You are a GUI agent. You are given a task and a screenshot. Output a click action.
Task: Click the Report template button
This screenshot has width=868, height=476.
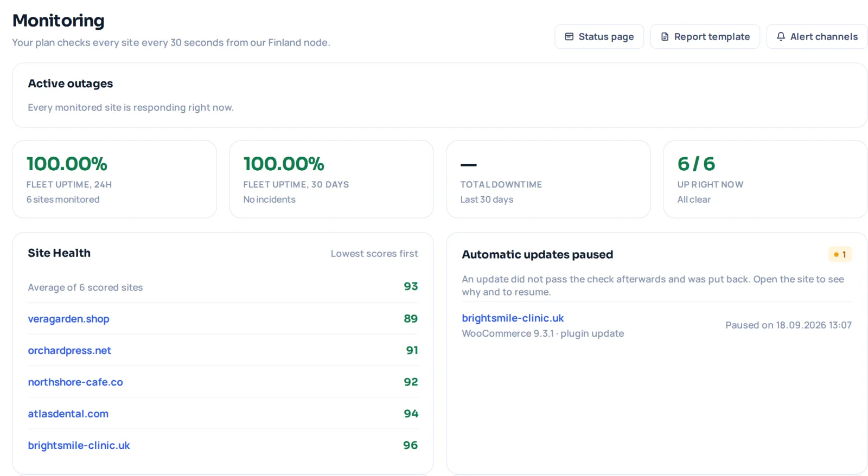point(705,36)
